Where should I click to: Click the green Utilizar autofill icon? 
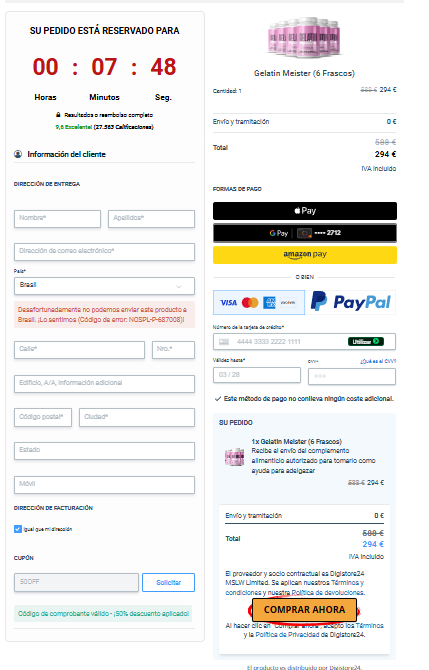pos(365,341)
